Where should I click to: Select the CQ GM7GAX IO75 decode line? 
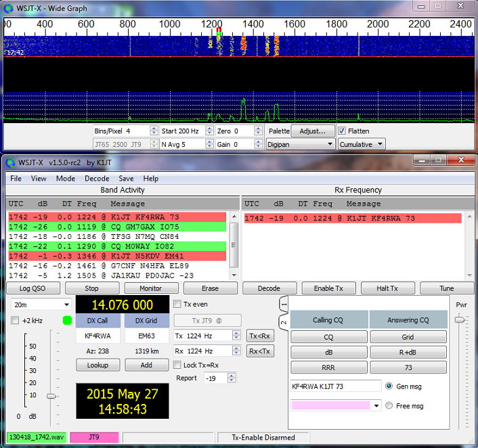pyautogui.click(x=117, y=227)
